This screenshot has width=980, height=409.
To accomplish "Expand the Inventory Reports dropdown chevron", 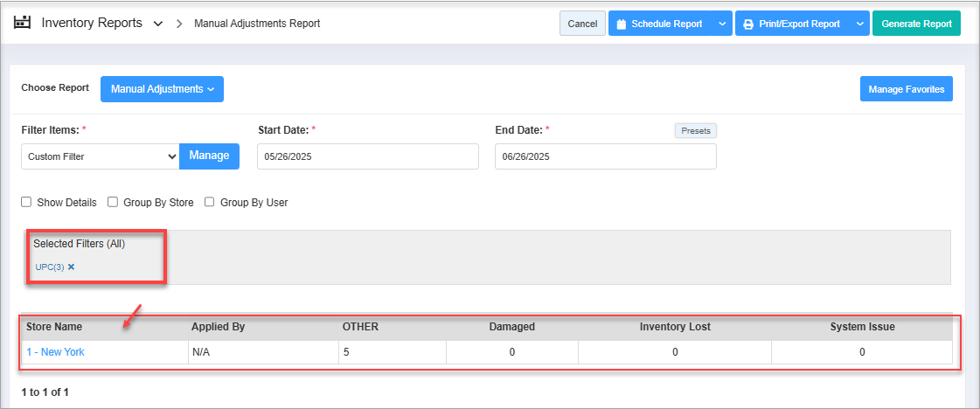I will tap(157, 24).
